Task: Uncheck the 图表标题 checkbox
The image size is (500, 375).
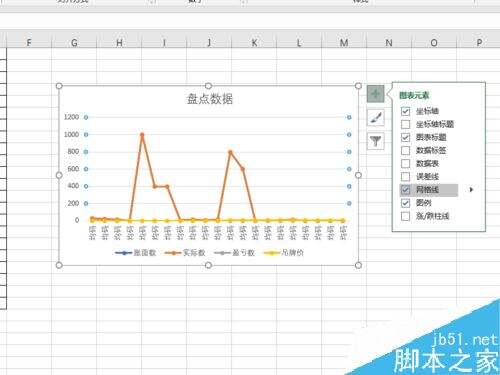Action: pos(405,137)
